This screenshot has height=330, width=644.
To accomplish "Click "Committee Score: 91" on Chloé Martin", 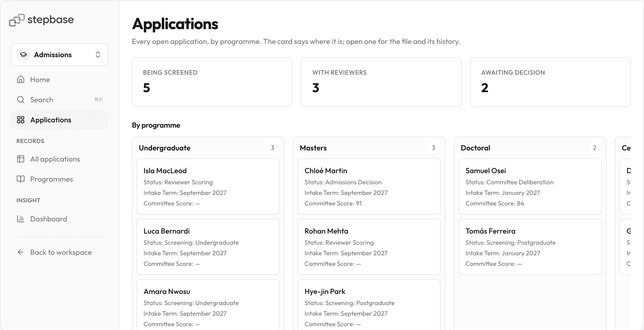I will click(333, 203).
